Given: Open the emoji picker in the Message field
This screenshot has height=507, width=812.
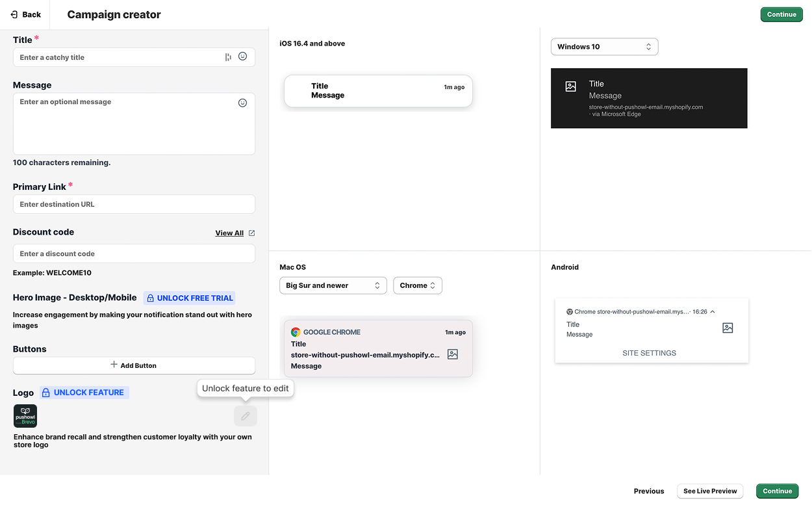Looking at the screenshot, I should click(x=243, y=103).
